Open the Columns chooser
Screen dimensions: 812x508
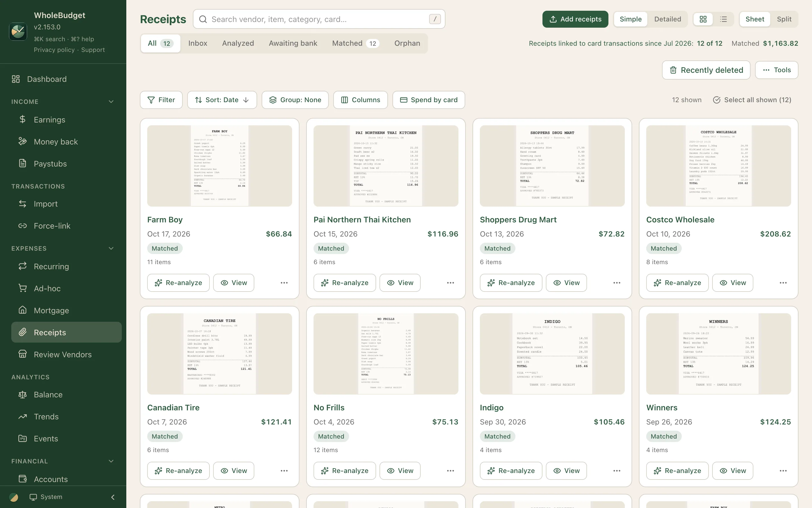tap(361, 100)
